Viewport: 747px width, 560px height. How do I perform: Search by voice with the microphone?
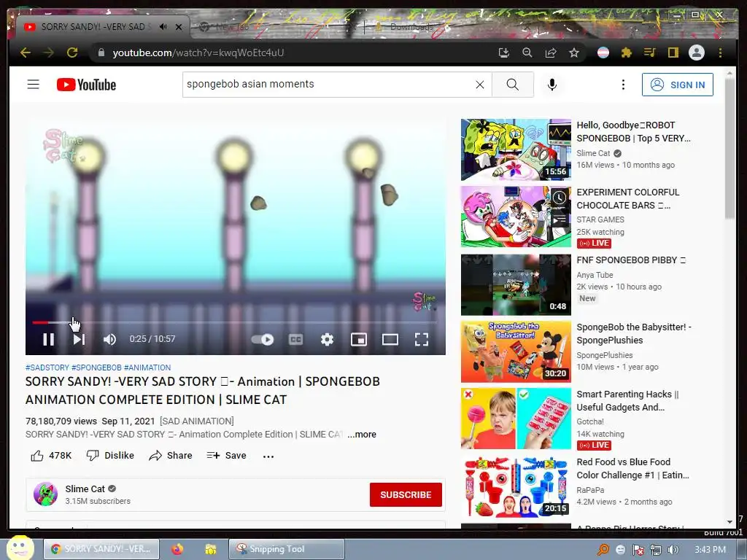point(552,85)
